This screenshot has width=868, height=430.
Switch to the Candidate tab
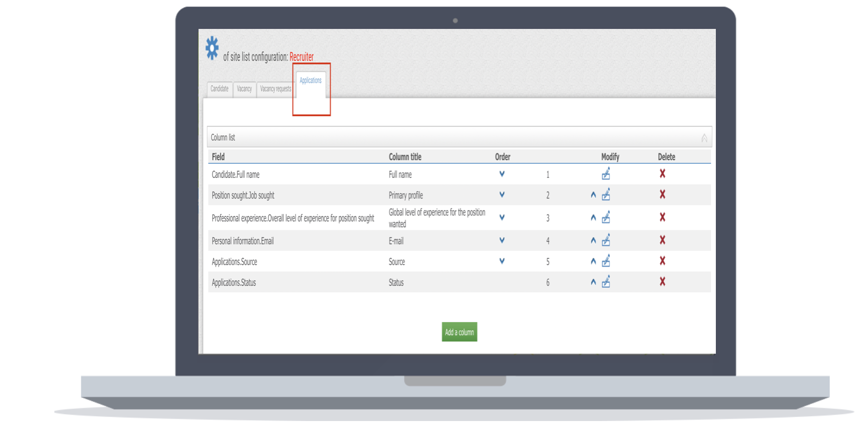coord(219,89)
